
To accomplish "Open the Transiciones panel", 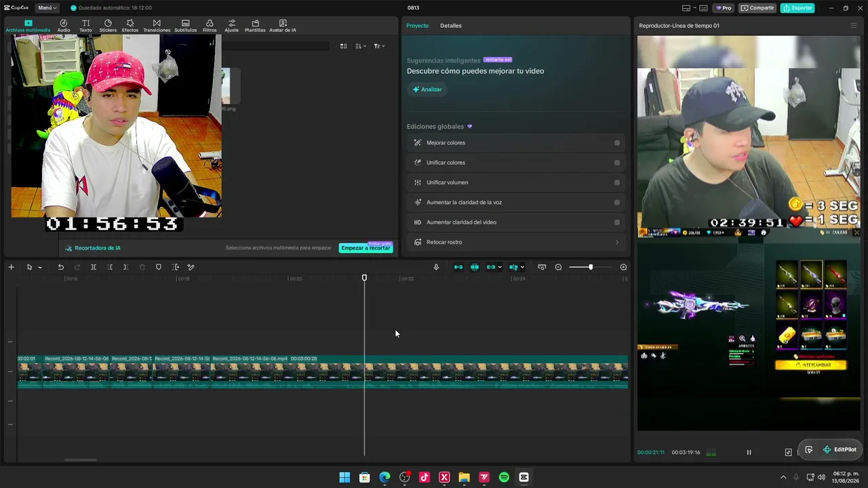I will pyautogui.click(x=157, y=26).
